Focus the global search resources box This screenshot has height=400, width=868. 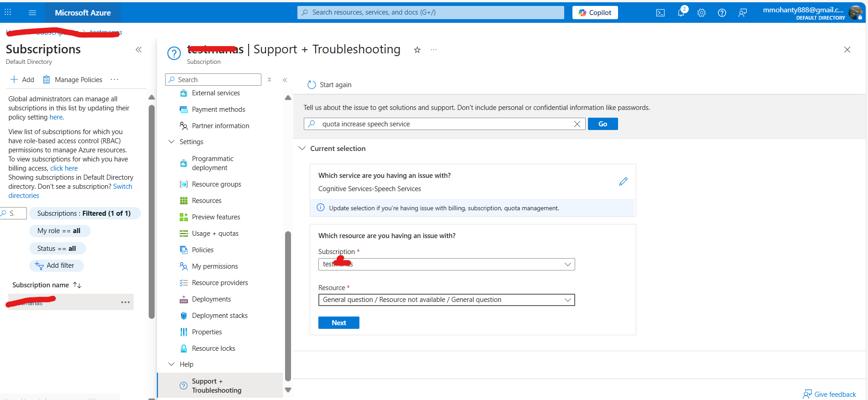431,13
